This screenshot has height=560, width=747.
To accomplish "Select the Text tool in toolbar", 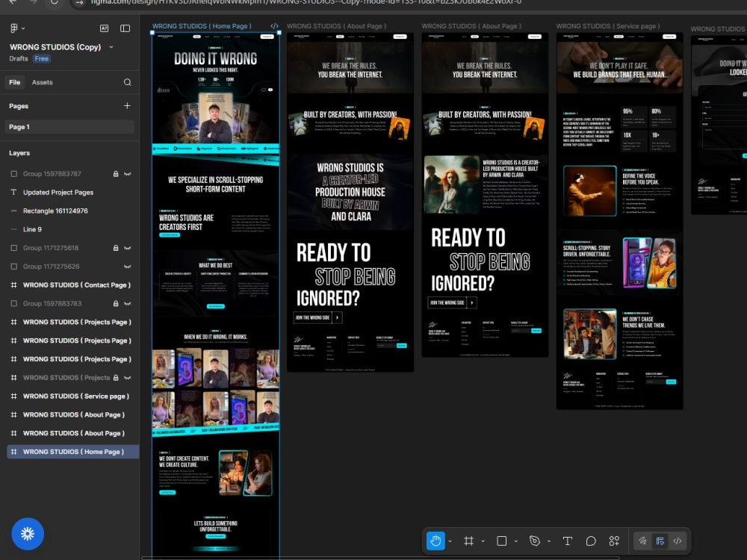I will (x=568, y=541).
